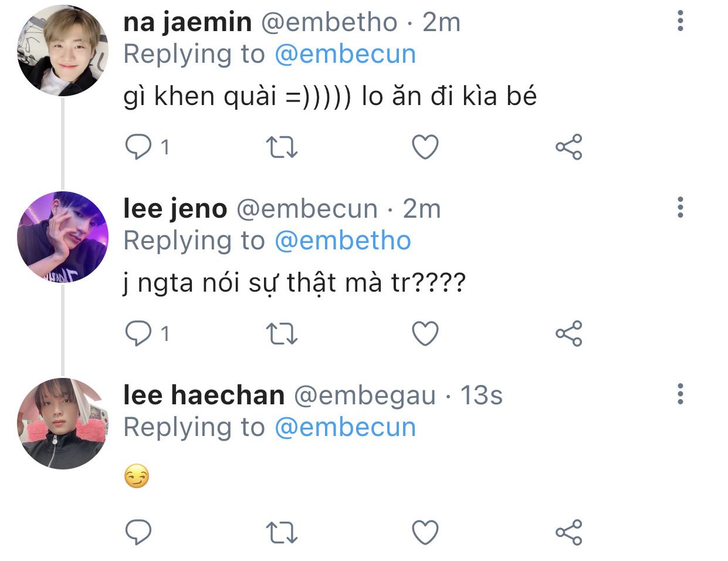Open na jaemin's profile picture
This screenshot has width=728, height=561.
pos(63,51)
